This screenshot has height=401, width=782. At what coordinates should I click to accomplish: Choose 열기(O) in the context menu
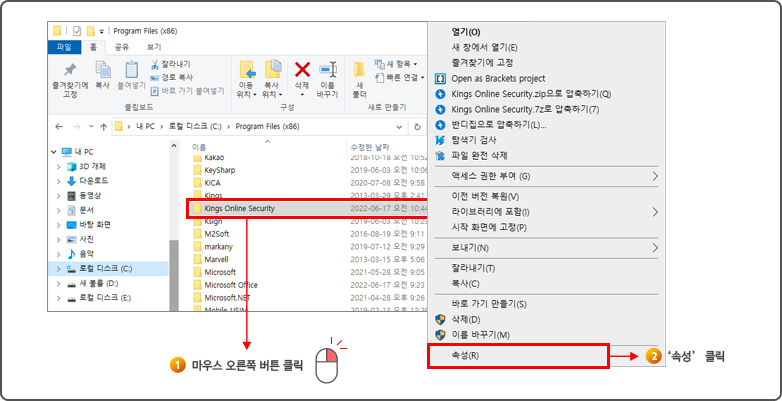(466, 32)
